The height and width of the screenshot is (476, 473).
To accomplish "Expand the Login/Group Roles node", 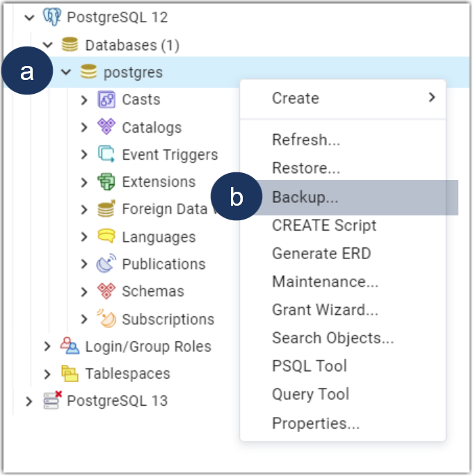I will 47,346.
